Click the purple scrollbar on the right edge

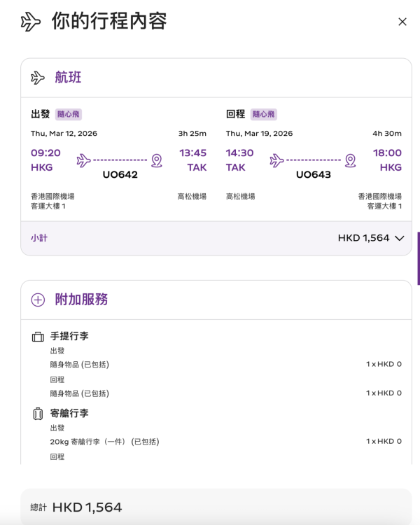pos(418,258)
